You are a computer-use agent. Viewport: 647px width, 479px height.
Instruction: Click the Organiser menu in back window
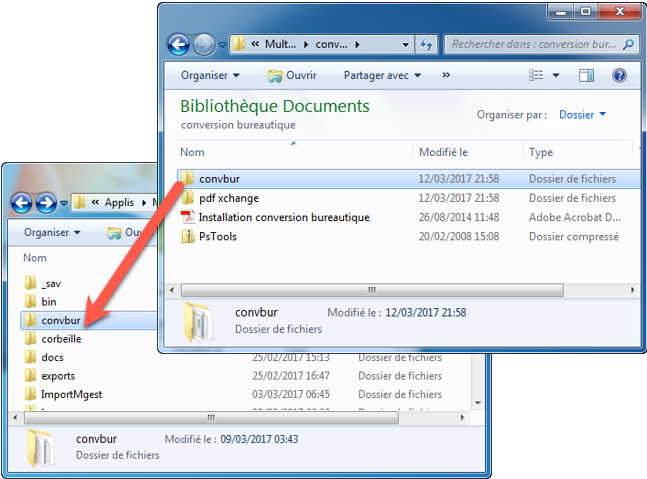[x=53, y=233]
